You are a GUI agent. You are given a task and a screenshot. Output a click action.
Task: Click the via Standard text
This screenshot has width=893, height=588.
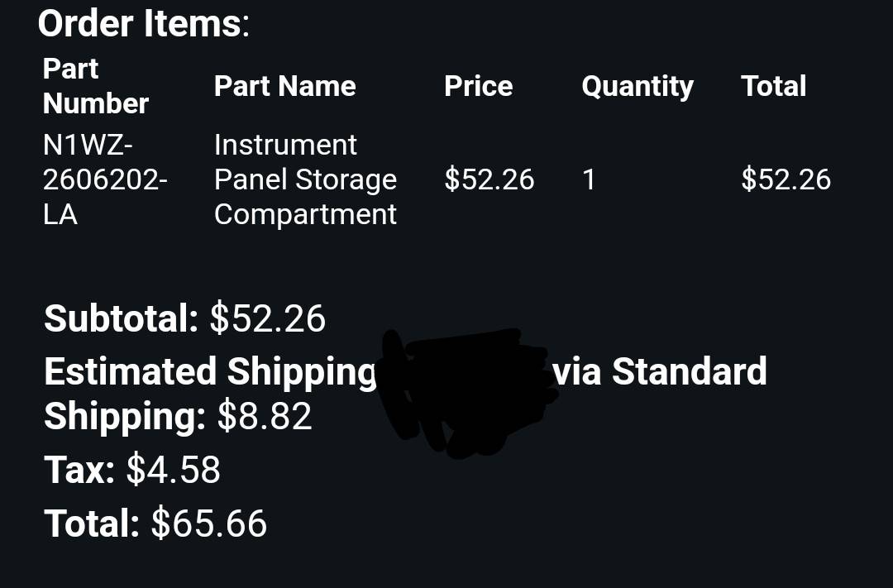click(660, 371)
